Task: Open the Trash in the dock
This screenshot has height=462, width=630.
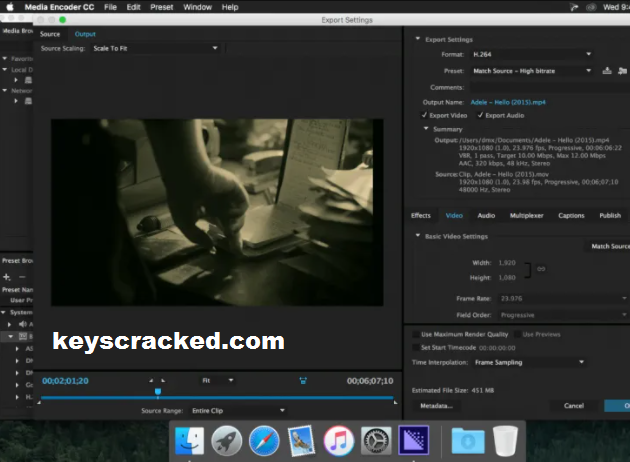Action: pyautogui.click(x=505, y=441)
